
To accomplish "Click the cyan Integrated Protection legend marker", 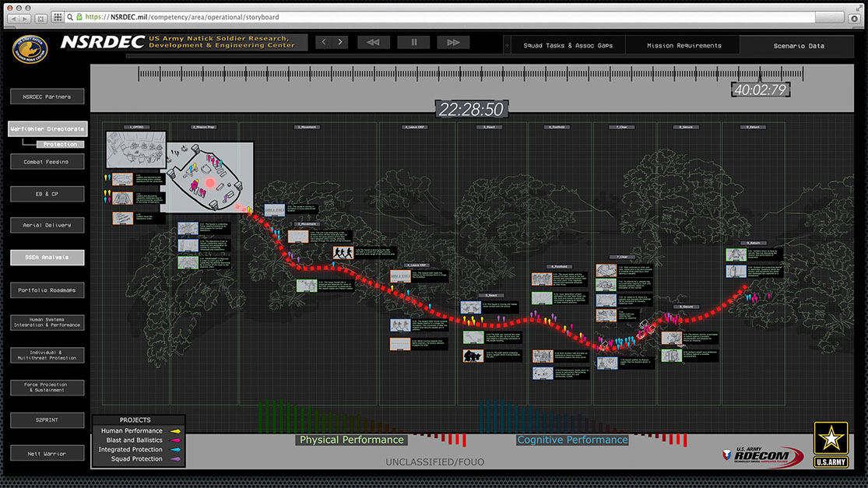I will tap(176, 450).
